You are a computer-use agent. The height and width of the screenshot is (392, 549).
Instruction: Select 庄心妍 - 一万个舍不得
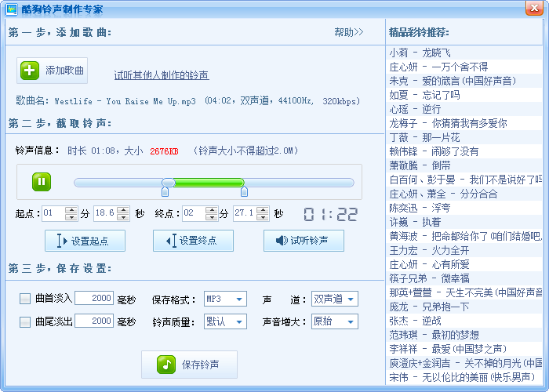coord(464,67)
